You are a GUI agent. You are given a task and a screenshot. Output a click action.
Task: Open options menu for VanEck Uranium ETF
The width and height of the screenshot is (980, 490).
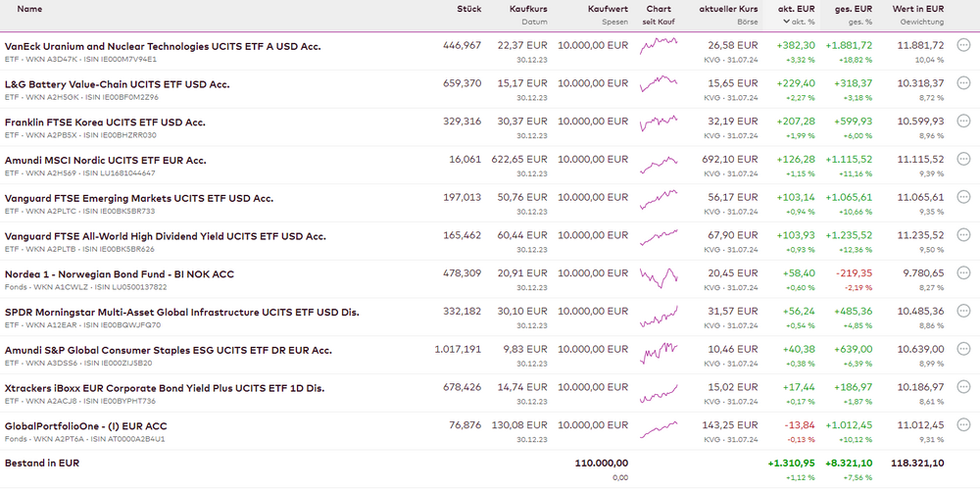(963, 45)
